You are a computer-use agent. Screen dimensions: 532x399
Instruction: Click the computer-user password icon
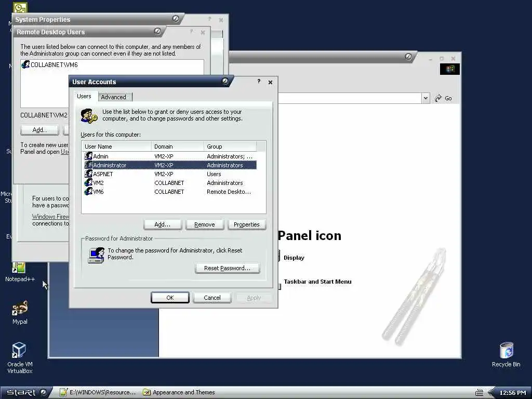96,255
